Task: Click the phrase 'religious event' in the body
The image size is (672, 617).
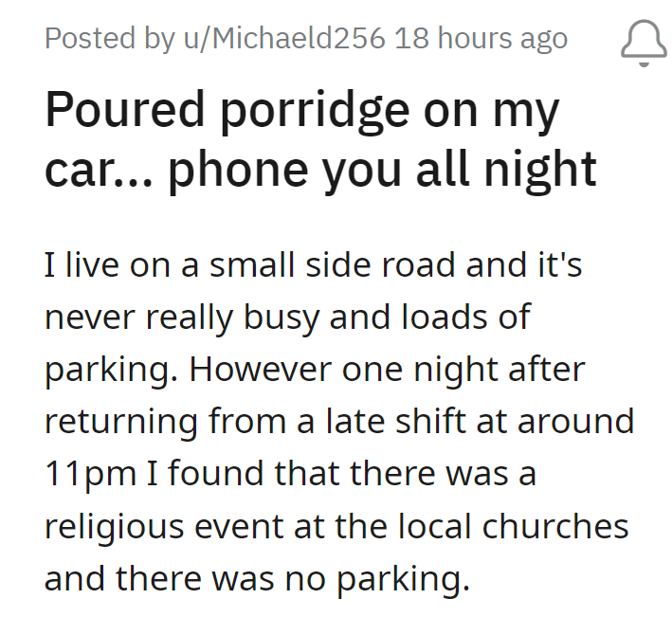Action: [x=176, y=526]
